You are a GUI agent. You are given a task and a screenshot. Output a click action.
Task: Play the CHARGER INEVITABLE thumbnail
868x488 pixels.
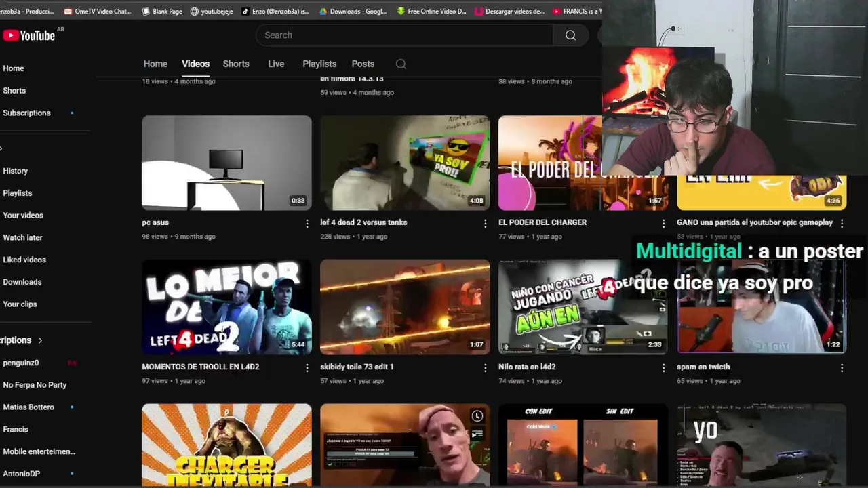click(226, 445)
